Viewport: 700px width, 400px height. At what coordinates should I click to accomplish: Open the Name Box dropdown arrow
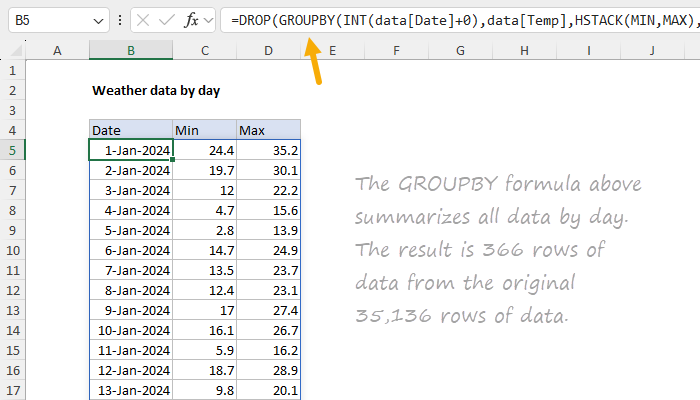(x=98, y=21)
